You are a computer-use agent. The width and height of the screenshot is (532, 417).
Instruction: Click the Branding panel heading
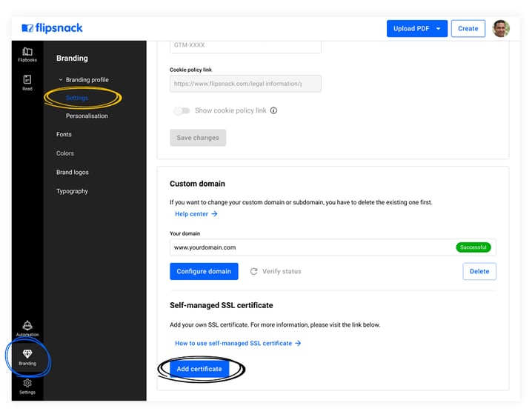[72, 59]
